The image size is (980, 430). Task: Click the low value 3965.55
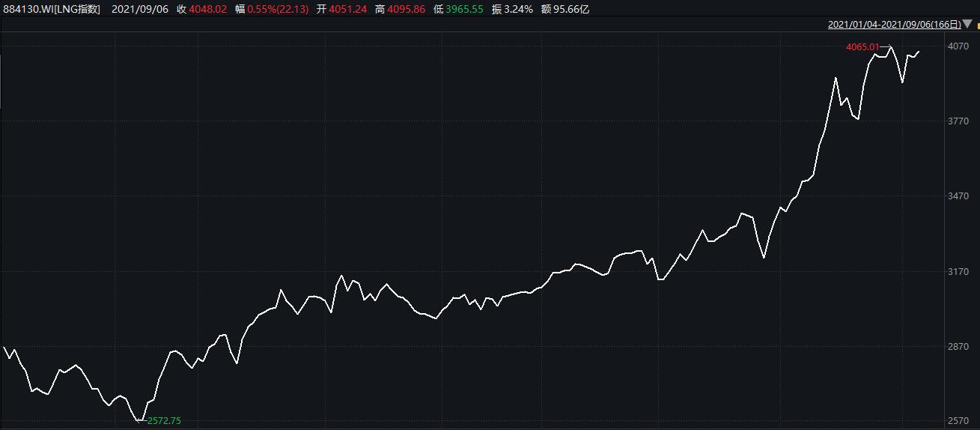[465, 9]
